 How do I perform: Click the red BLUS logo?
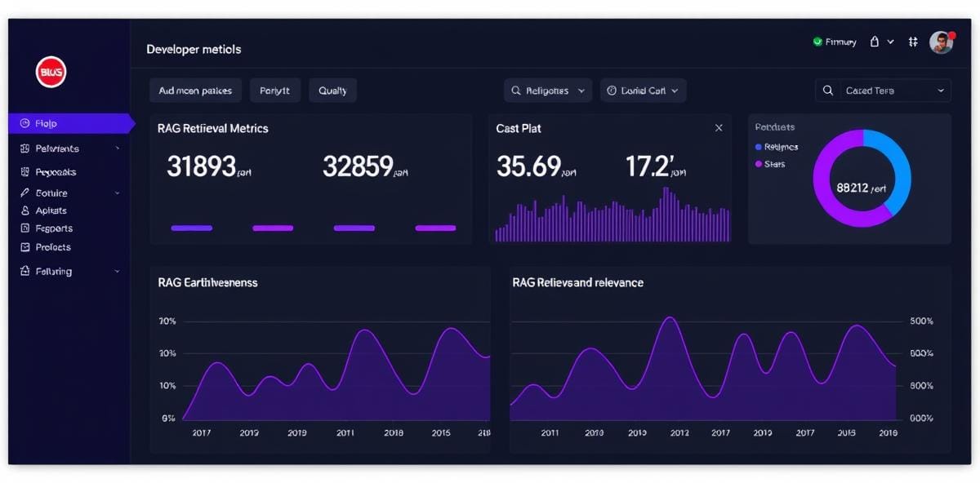[x=51, y=73]
